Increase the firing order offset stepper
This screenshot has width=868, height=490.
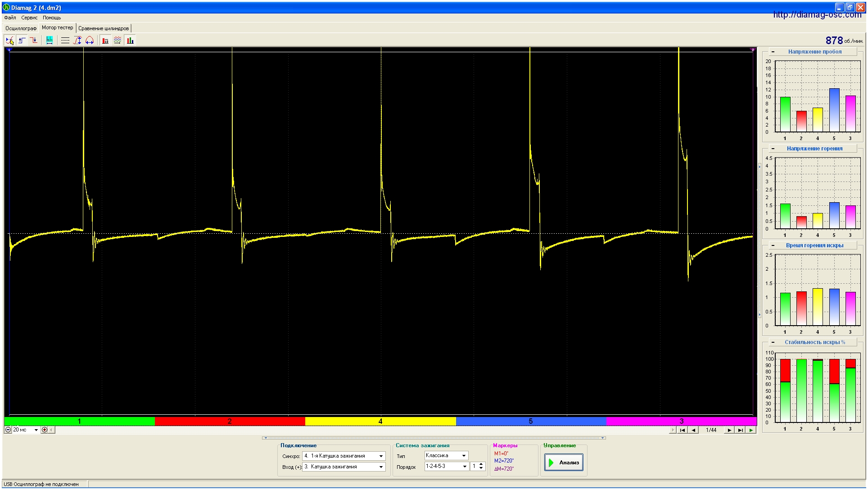click(481, 464)
